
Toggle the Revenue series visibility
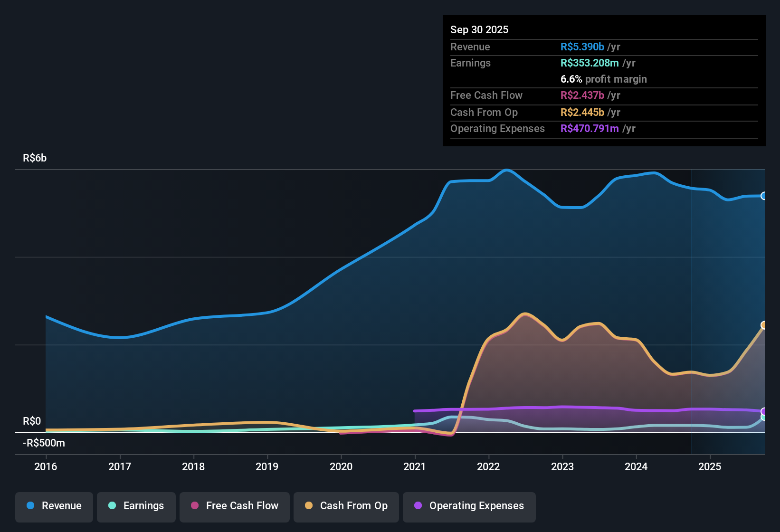click(54, 506)
